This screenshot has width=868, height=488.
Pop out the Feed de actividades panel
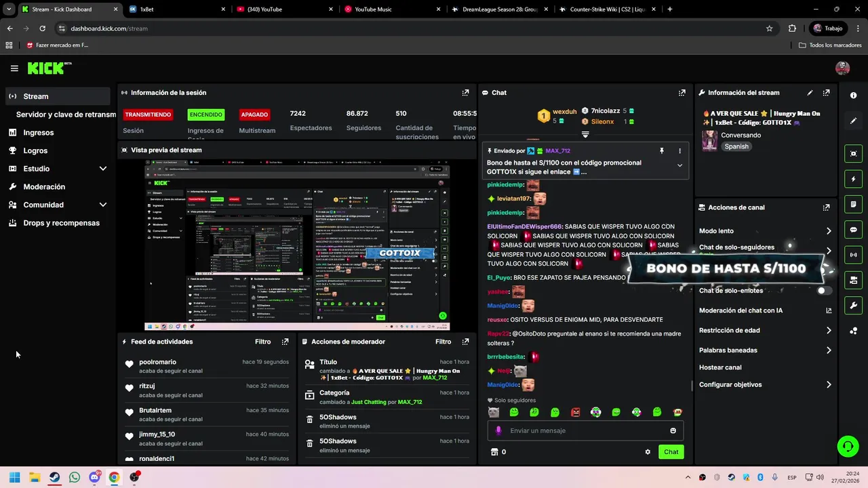285,342
